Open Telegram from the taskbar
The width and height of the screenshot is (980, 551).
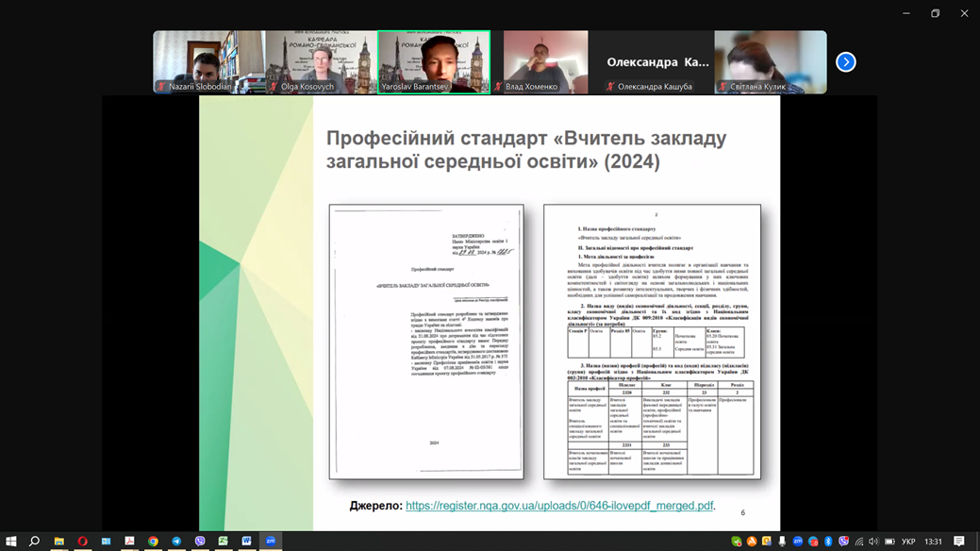click(x=176, y=542)
